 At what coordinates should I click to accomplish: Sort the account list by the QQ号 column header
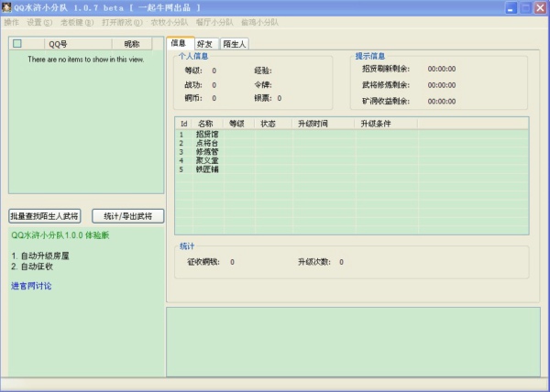(x=78, y=44)
